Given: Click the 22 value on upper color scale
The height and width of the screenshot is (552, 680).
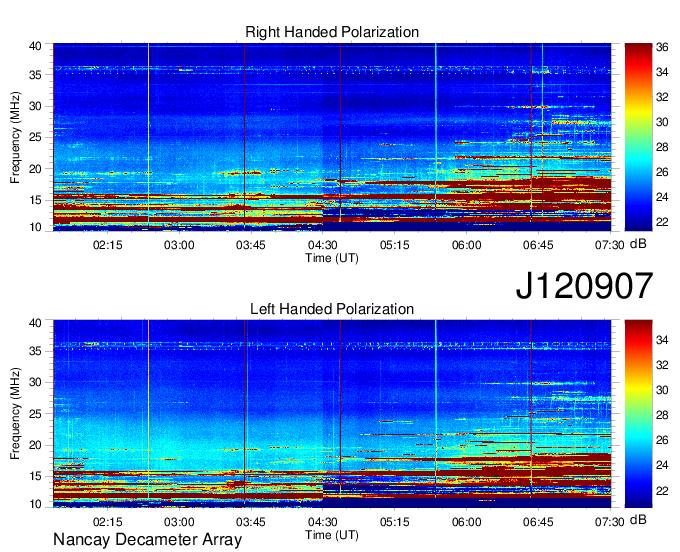Looking at the screenshot, I should click(x=662, y=222).
